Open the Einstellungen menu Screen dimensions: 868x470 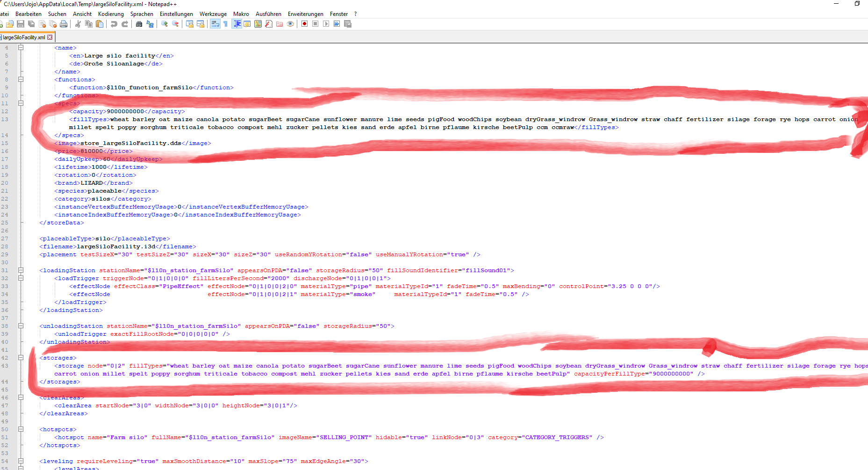[176, 14]
